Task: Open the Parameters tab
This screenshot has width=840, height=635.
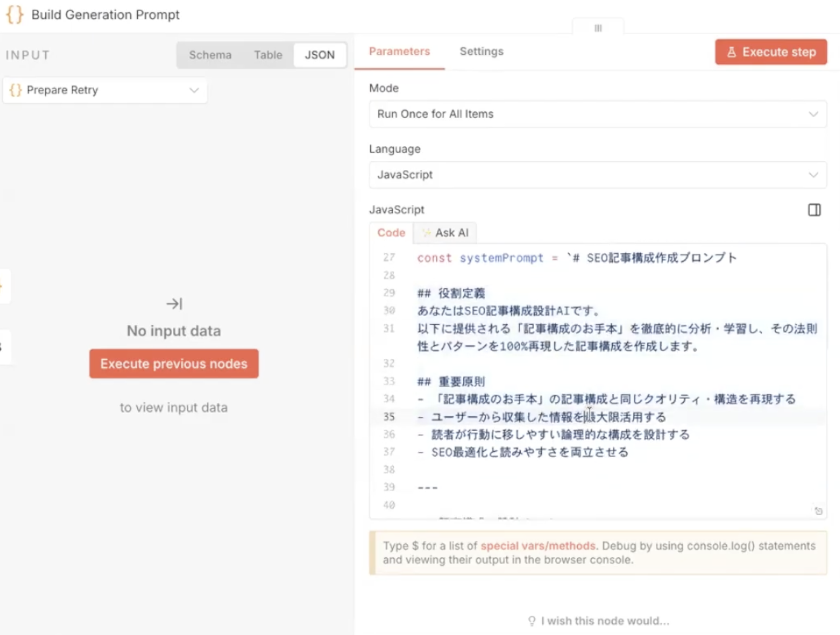Action: (399, 52)
